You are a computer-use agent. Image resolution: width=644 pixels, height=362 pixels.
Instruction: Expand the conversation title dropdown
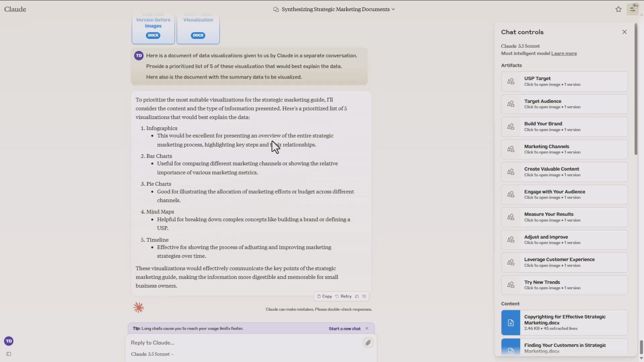click(x=393, y=9)
